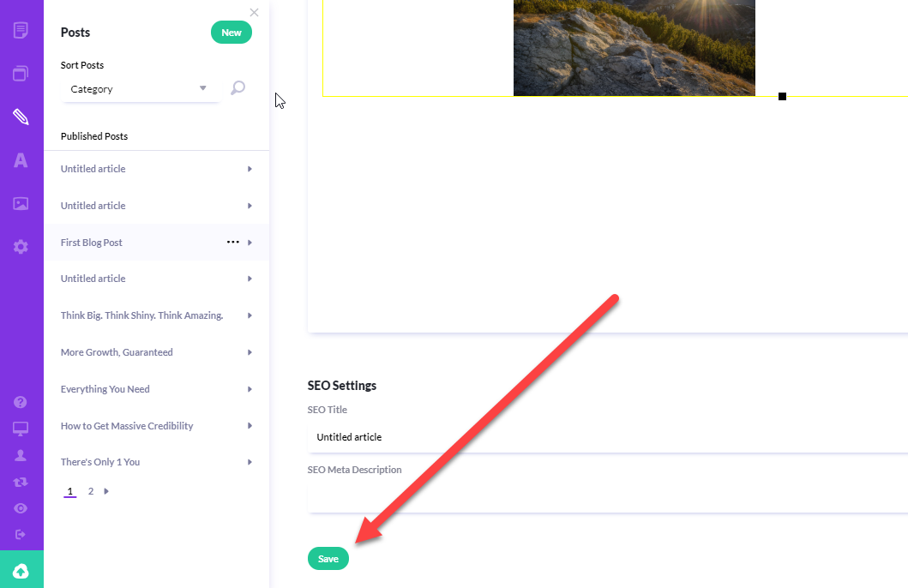Open the post Think Big. Think Shiny. Think Amazing.
This screenshot has width=908, height=588.
click(141, 315)
